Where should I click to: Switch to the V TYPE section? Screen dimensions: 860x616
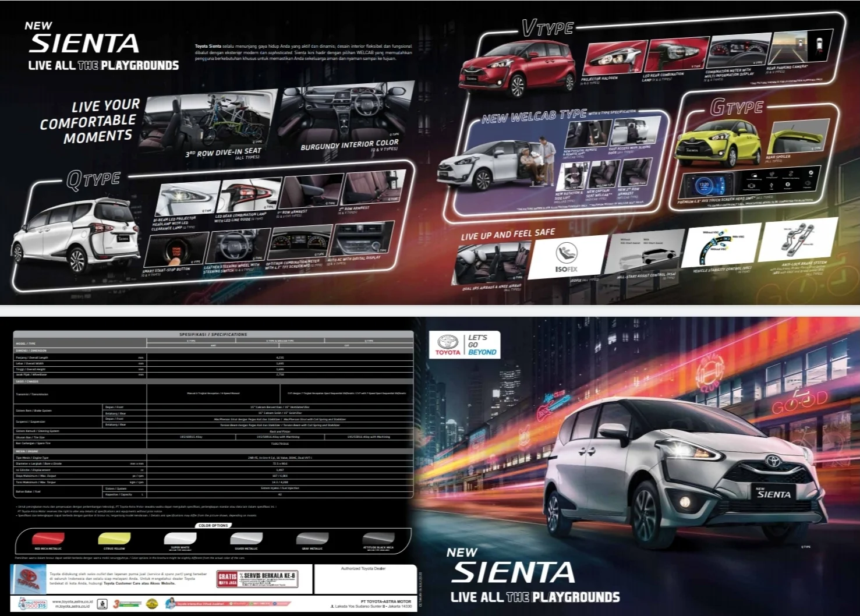click(x=547, y=26)
